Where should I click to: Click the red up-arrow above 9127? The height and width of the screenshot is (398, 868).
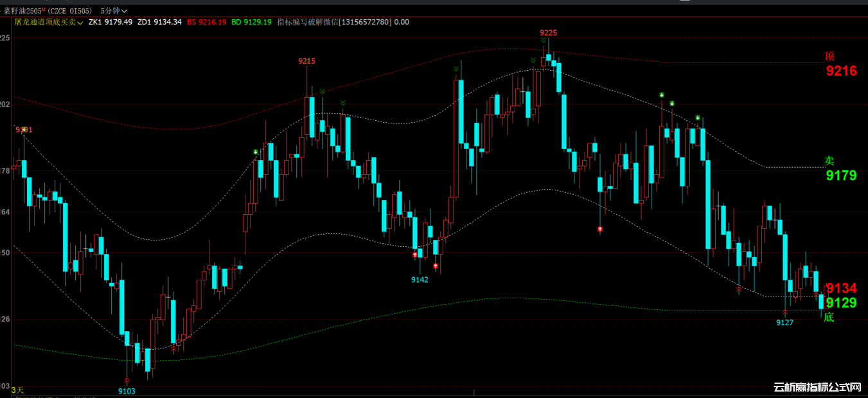(x=784, y=312)
